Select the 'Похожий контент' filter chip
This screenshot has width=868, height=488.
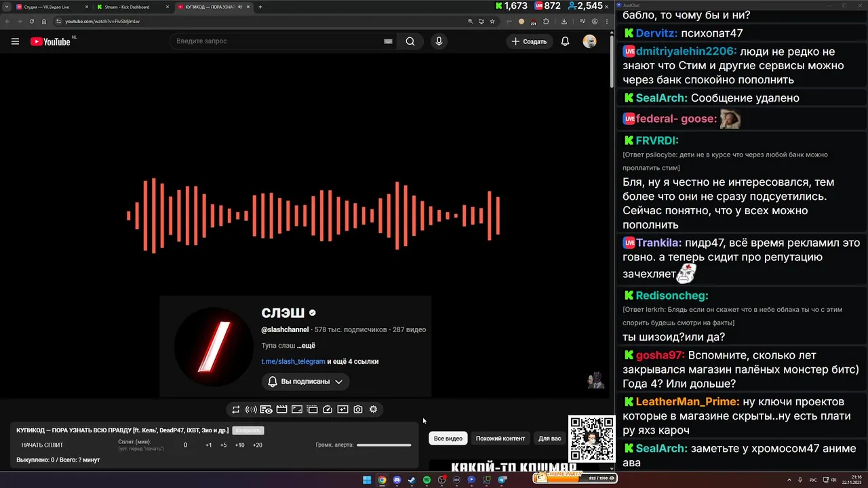click(500, 439)
